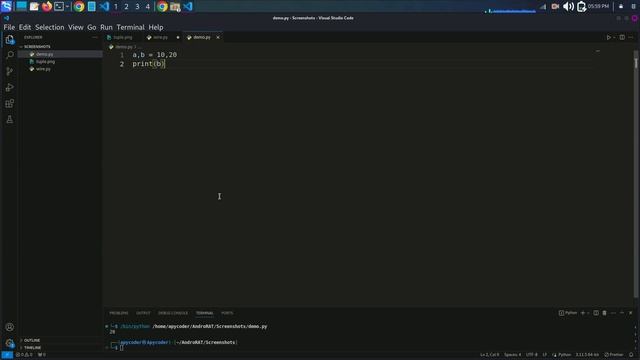Click the ports forwarded indicator in status bar
This screenshot has height=360, width=640.
click(42, 355)
